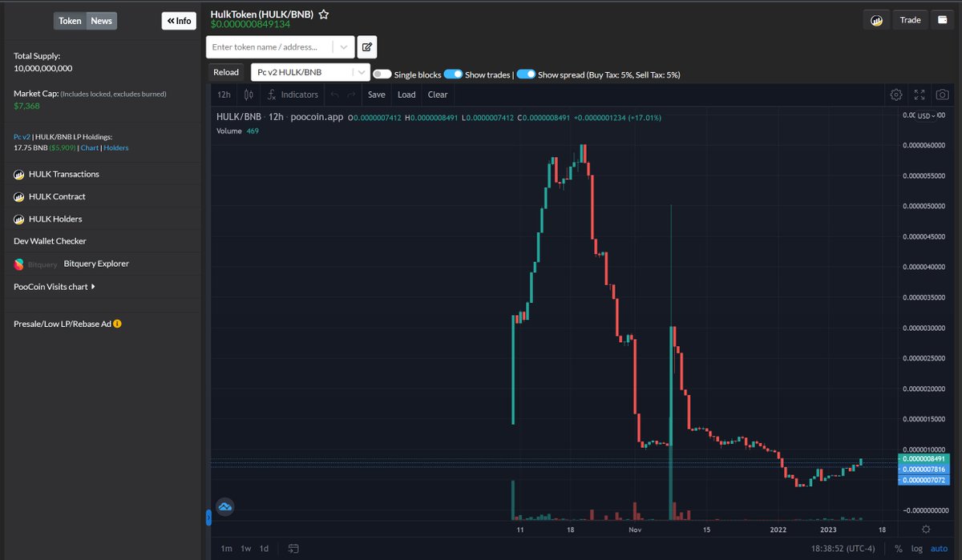Viewport: 962px width, 560px height.
Task: Toggle log scale mode
Action: pyautogui.click(x=917, y=549)
